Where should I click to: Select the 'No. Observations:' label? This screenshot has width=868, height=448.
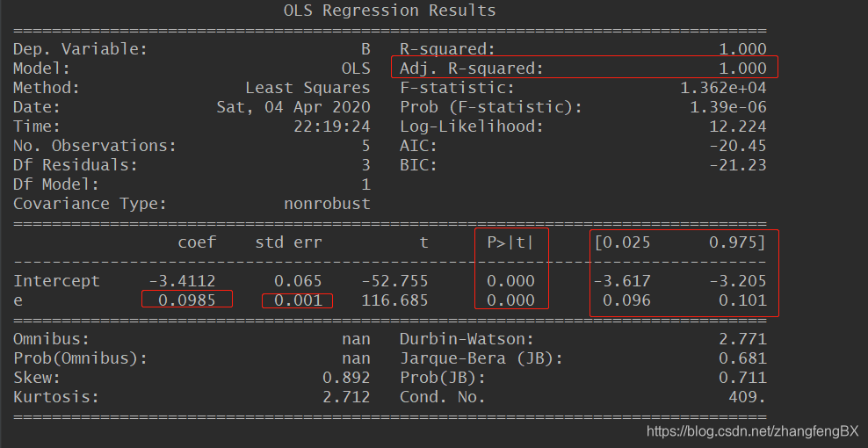95,146
